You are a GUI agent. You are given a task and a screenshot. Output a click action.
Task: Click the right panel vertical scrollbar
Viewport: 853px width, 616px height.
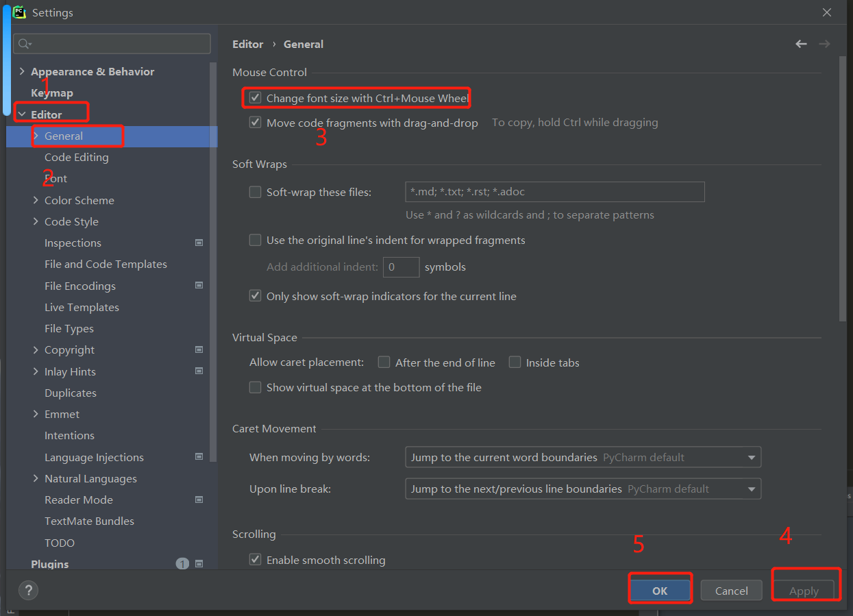click(x=843, y=188)
